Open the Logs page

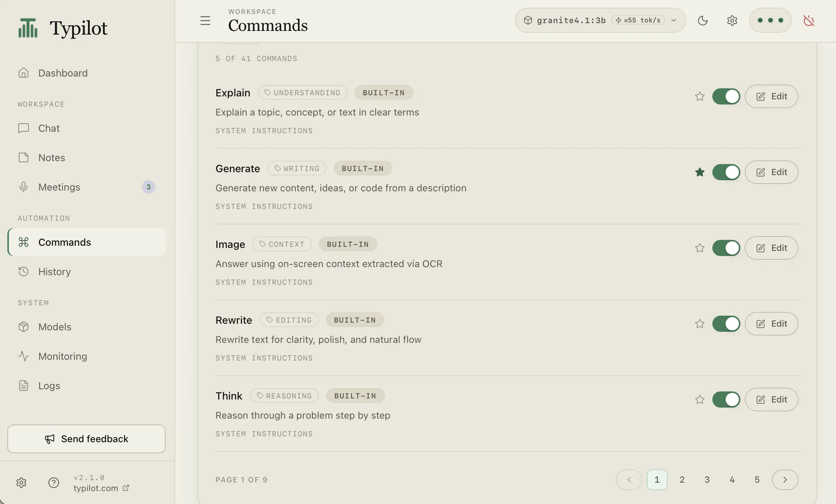86,386
